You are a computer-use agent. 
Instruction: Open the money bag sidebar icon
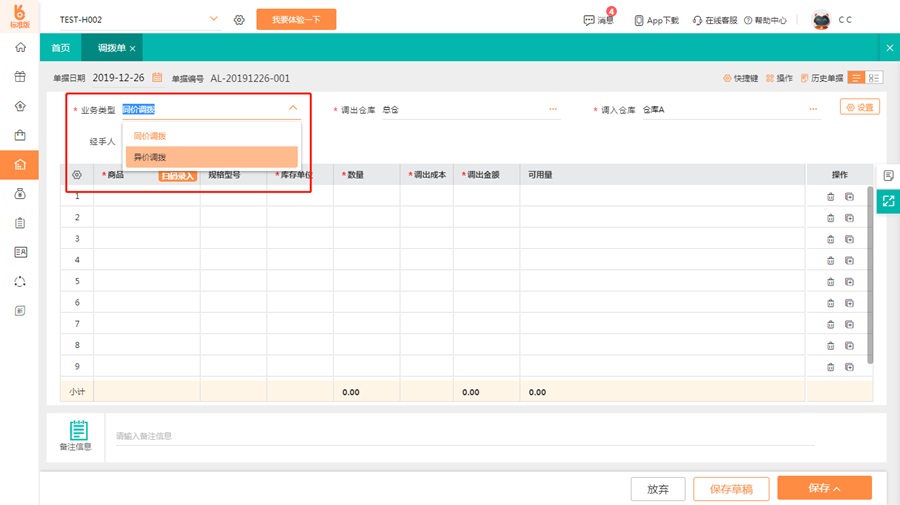20,194
